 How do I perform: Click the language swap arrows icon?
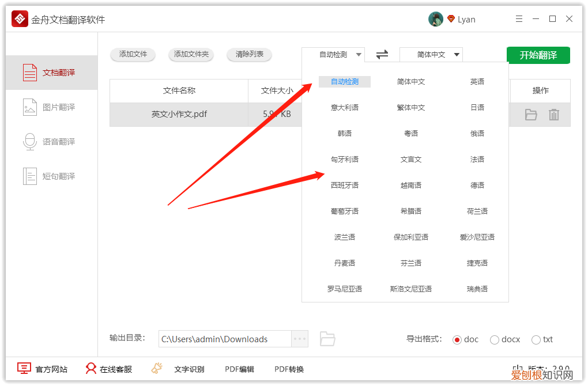(382, 54)
